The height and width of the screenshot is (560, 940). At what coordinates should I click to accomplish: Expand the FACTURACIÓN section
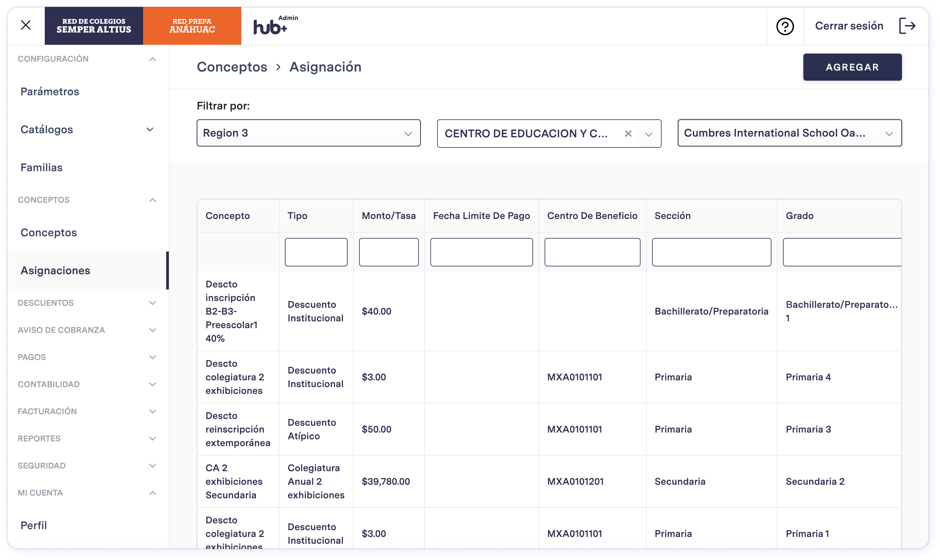coord(87,411)
